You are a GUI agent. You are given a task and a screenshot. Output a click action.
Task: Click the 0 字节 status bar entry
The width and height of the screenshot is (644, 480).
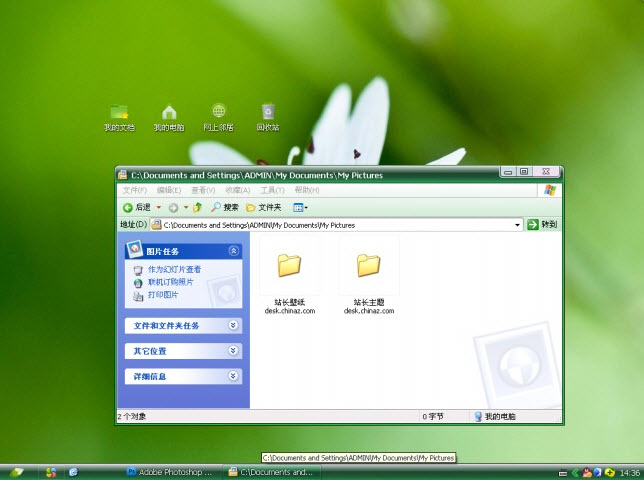(433, 417)
